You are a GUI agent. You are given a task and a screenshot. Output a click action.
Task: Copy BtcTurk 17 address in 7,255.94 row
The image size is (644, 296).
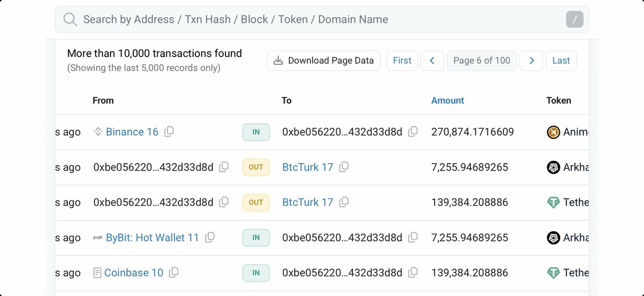(x=344, y=167)
